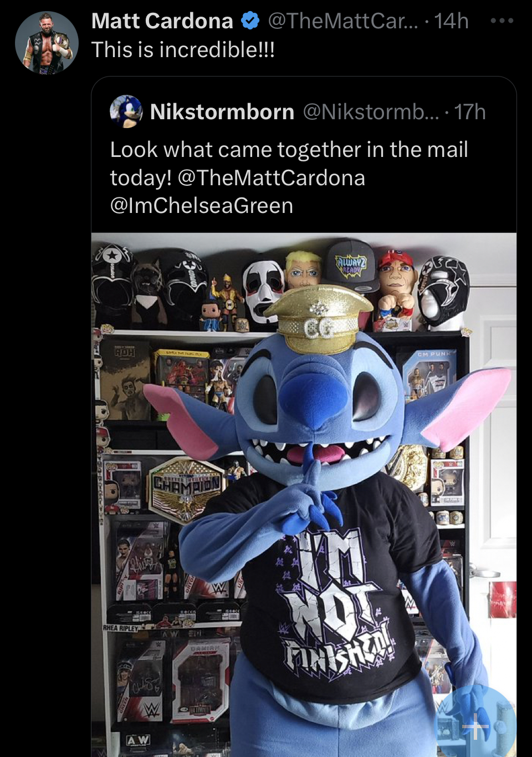Tap the blue verified badge
This screenshot has width=532, height=757.
tap(250, 21)
